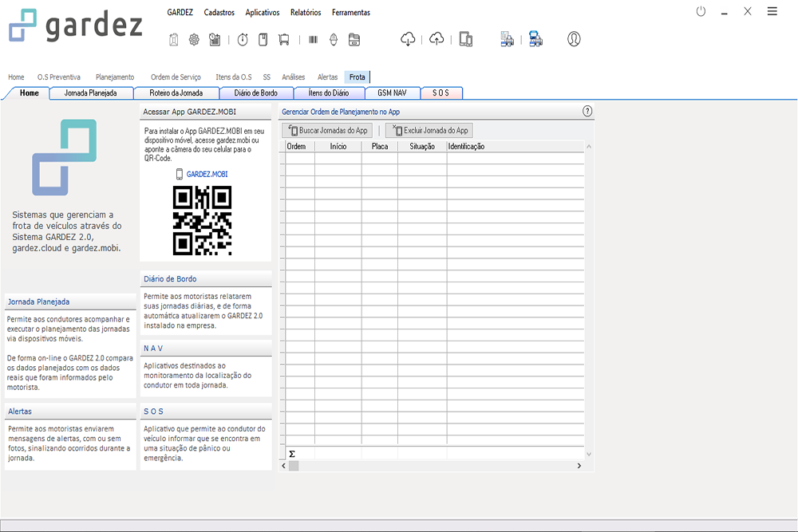Click the grid's horizontal scrollbar right arrow

click(x=579, y=466)
